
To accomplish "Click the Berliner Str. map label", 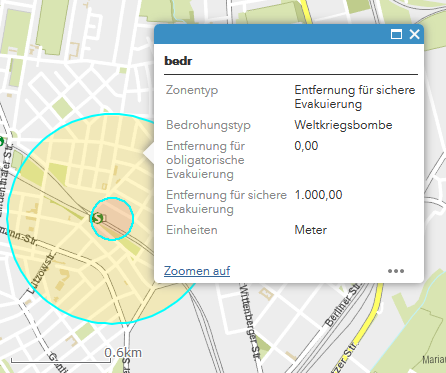I will point(342,305).
